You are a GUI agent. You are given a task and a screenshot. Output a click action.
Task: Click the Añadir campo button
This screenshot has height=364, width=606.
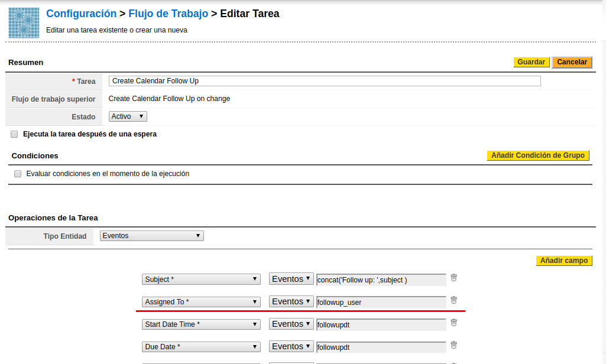563,261
